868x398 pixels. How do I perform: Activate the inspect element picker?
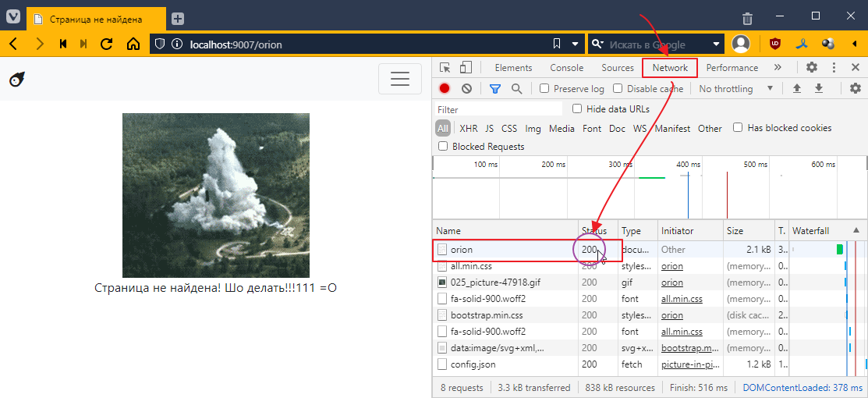point(445,68)
